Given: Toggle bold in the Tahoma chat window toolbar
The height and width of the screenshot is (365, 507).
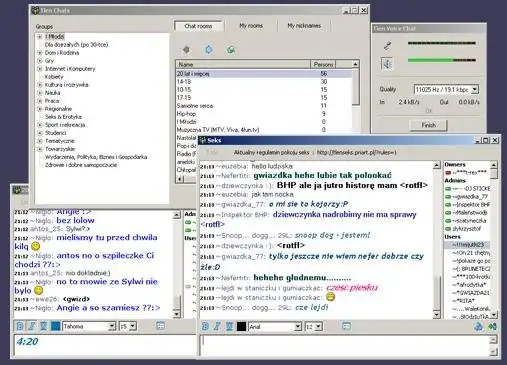Looking at the screenshot, I should coord(20,326).
